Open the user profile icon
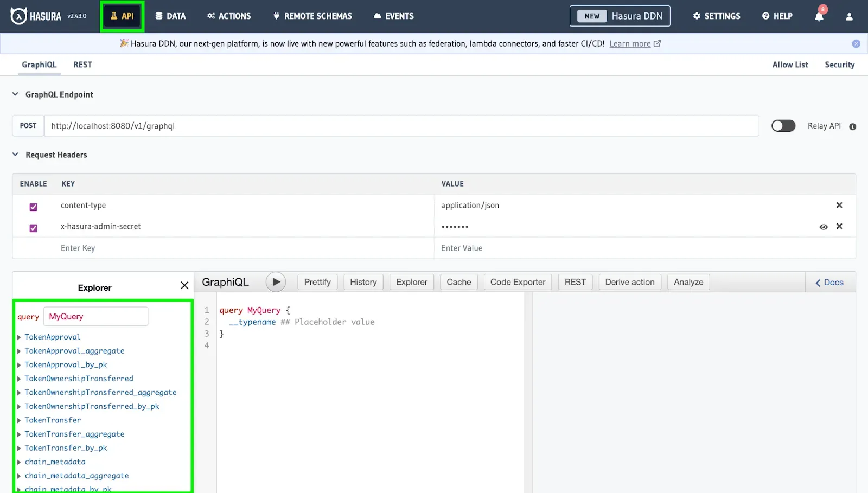868x493 pixels. click(849, 17)
